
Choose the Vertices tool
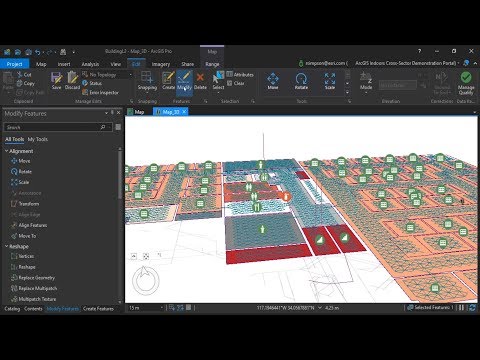22,256
